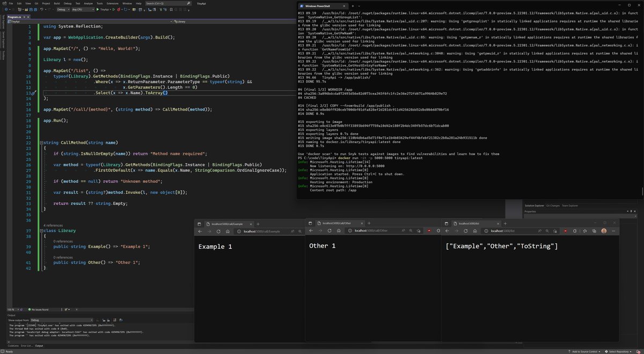Open new tab in the Other browser window
The image size is (644, 354).
[369, 223]
